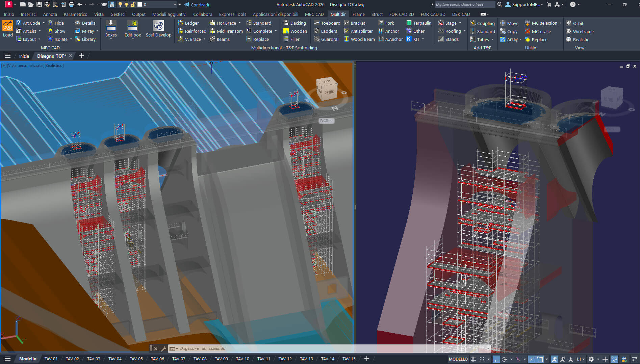Select the Ladders tool
The height and width of the screenshot is (364, 640).
326,31
